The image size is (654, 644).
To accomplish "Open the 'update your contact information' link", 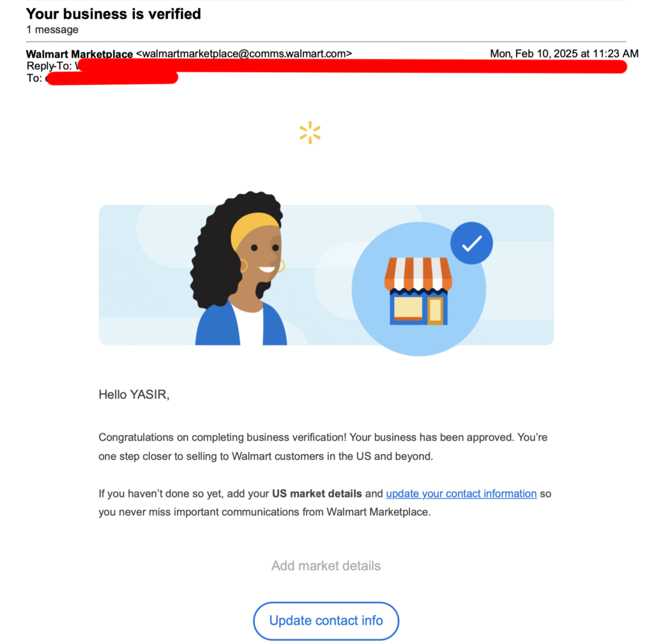I will (461, 493).
